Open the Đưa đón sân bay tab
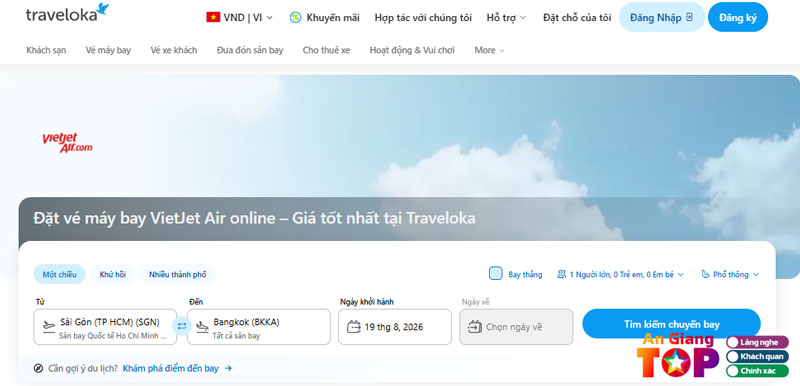 pos(250,50)
